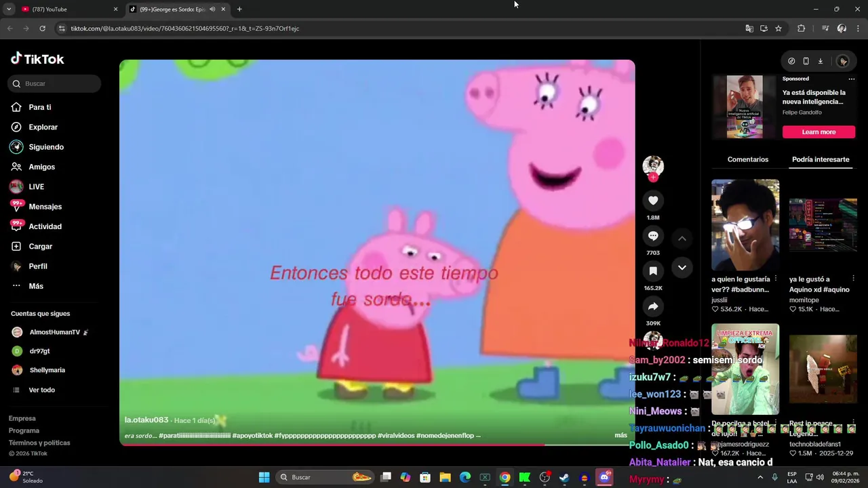Image resolution: width=868 pixels, height=488 pixels.
Task: Go to the previous video with the up chevron
Action: (682, 239)
